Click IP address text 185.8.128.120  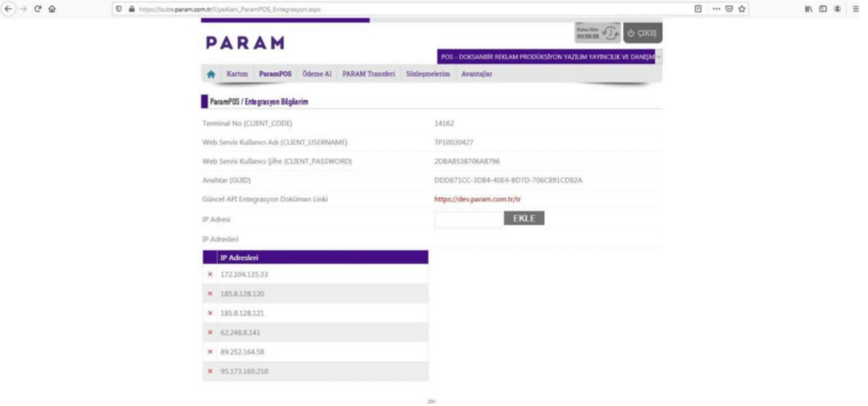pos(243,294)
